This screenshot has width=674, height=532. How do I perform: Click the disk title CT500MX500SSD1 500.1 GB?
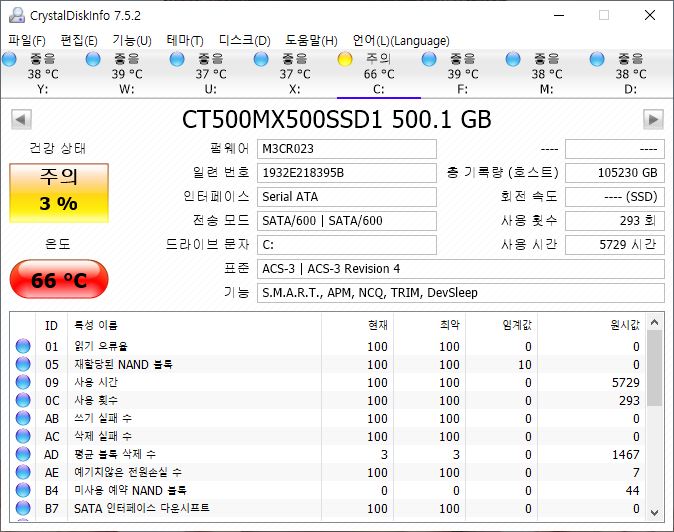tap(337, 119)
